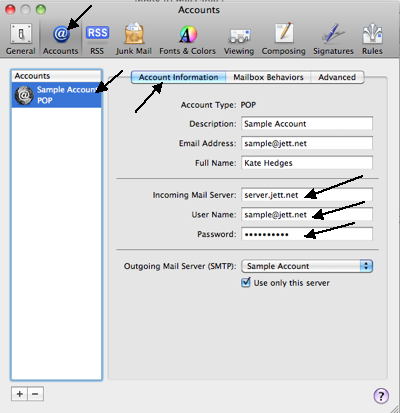Viewport: 400px width, 413px height.
Task: Toggle Use only this server checkbox
Action: (x=246, y=283)
